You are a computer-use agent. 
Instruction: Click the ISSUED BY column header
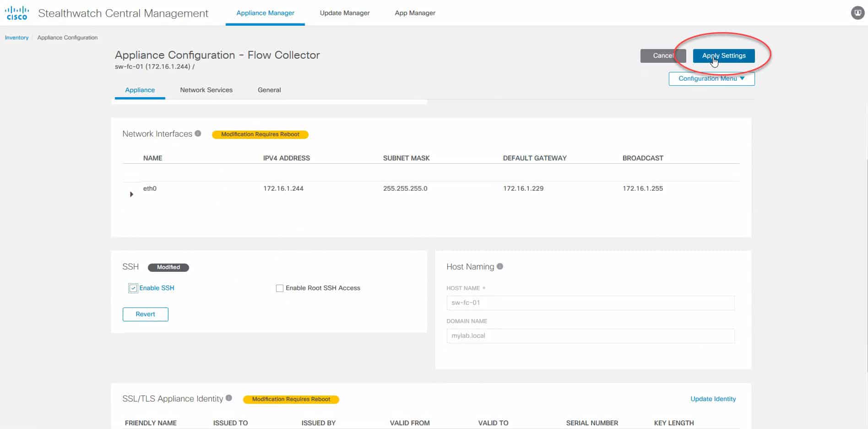319,423
